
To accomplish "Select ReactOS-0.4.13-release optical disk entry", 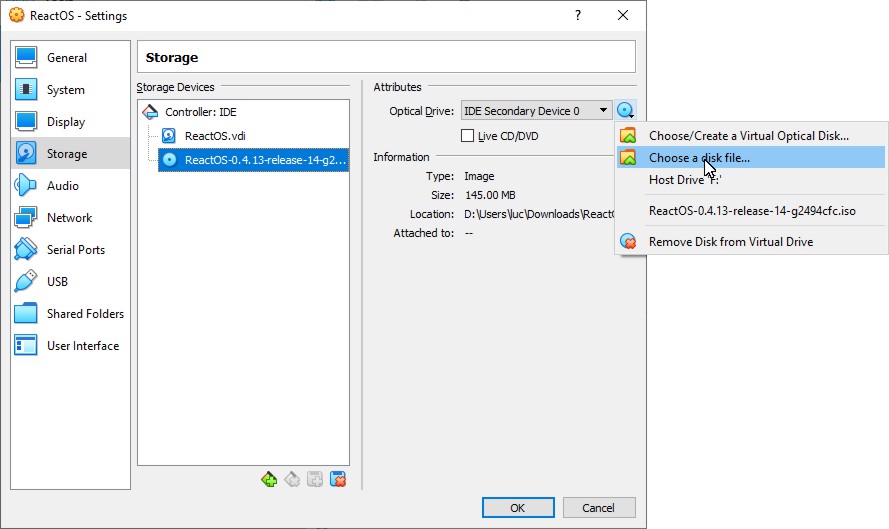I will (x=253, y=160).
